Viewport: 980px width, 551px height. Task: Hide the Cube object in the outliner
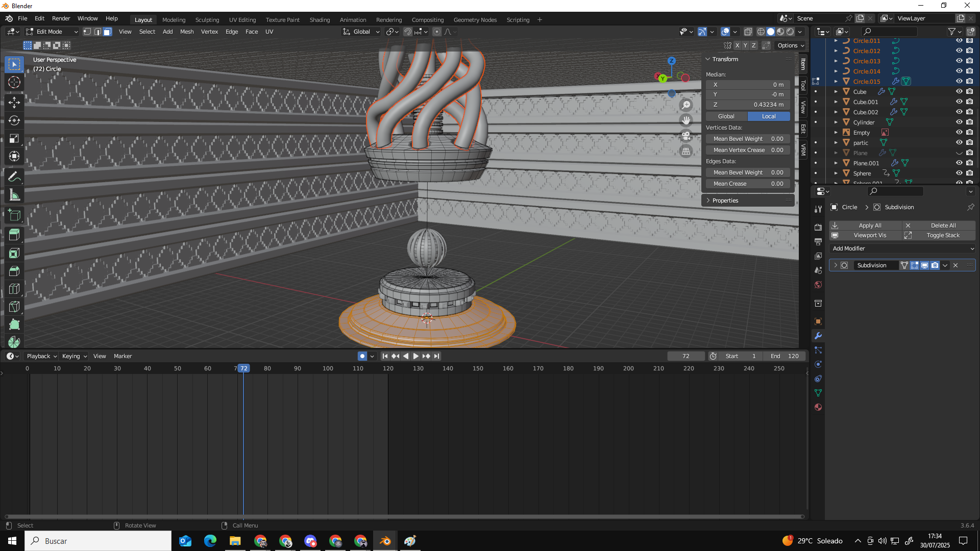[959, 92]
